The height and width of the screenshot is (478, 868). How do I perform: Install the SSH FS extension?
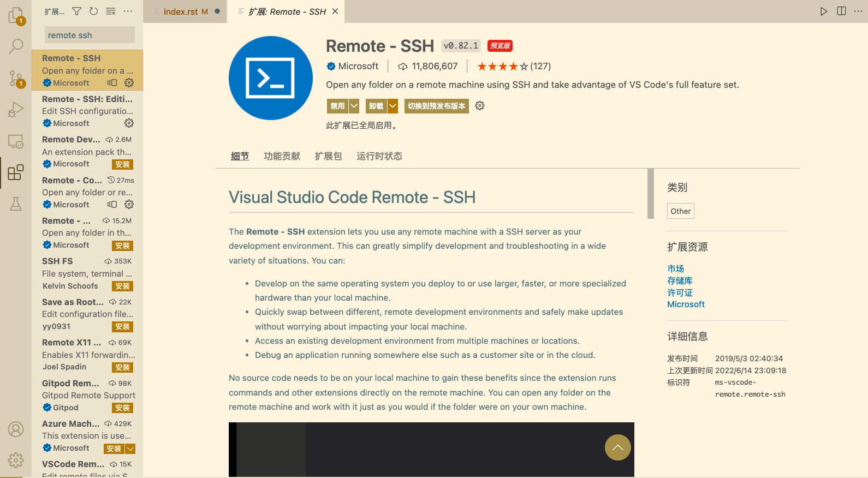[123, 286]
